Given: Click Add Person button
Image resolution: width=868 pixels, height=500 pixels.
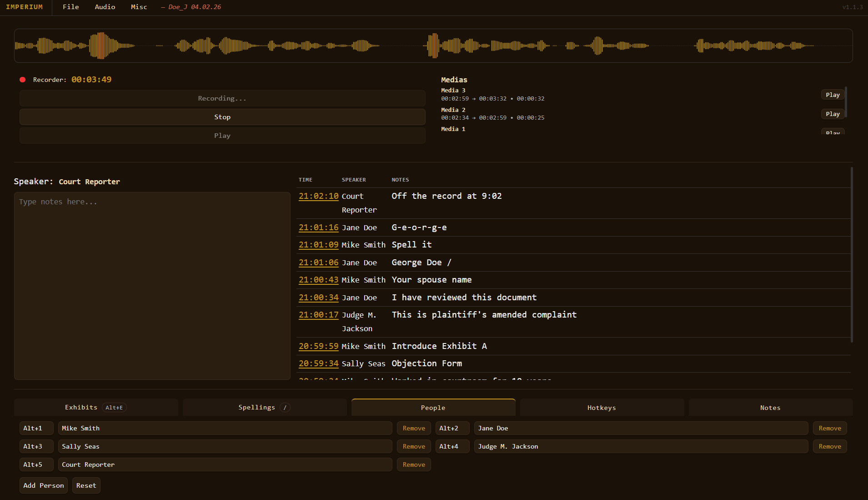Looking at the screenshot, I should 43,485.
